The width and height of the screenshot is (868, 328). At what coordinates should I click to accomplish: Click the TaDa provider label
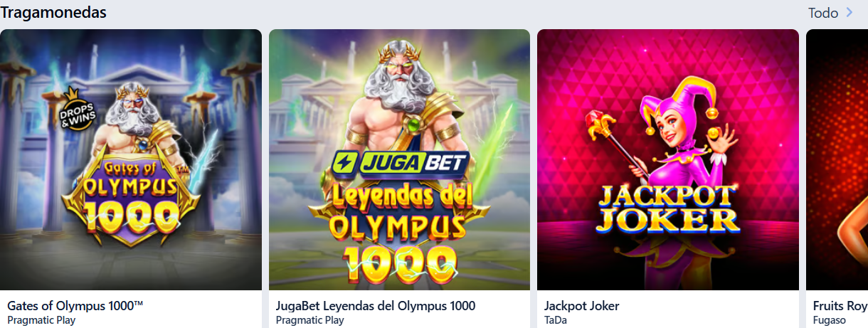556,320
